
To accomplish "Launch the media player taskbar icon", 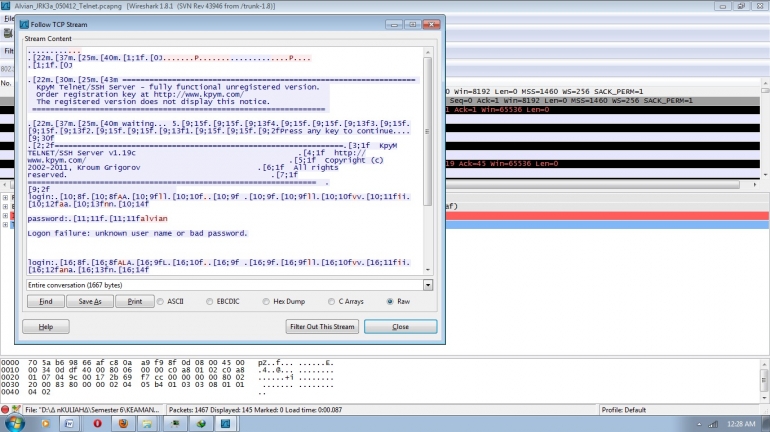I will click(x=45, y=424).
